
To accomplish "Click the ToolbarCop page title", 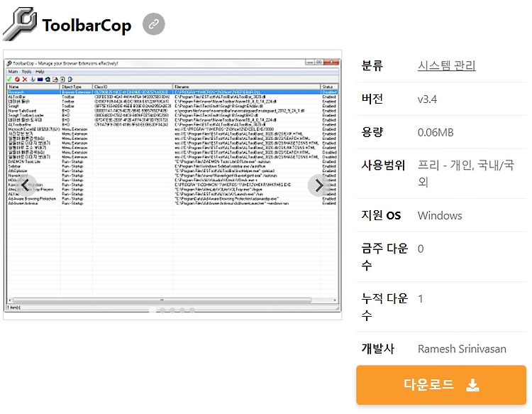I will (87, 26).
